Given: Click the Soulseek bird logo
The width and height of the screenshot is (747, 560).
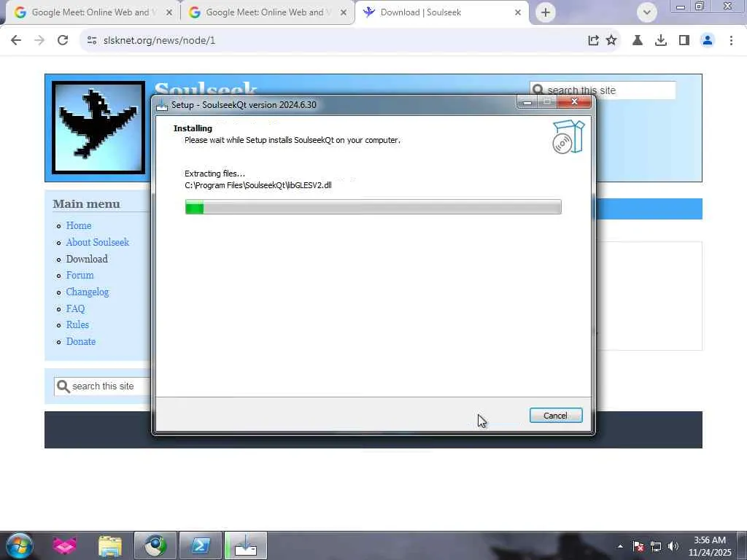Looking at the screenshot, I should click(98, 128).
